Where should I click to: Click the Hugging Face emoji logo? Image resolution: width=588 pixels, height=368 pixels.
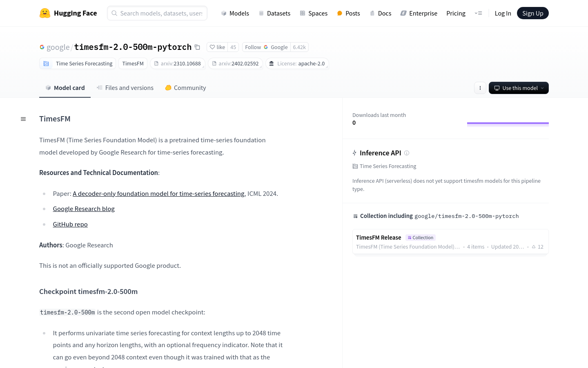45,13
